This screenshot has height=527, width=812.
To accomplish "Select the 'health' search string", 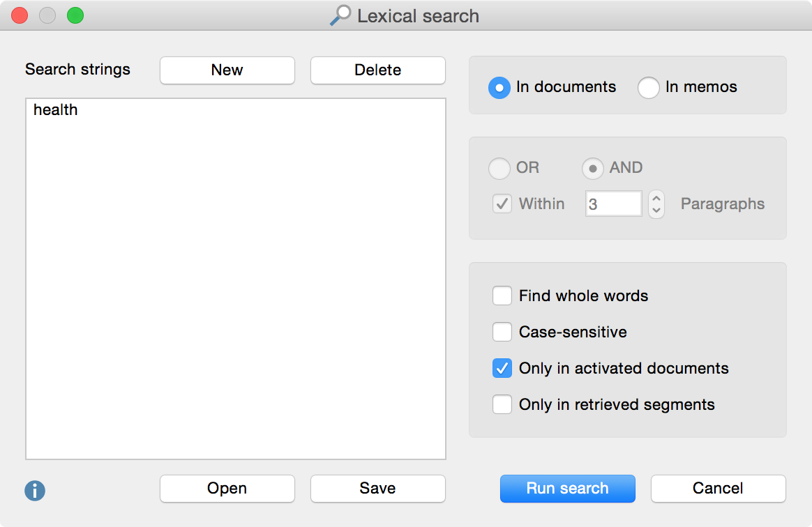I will 56,110.
